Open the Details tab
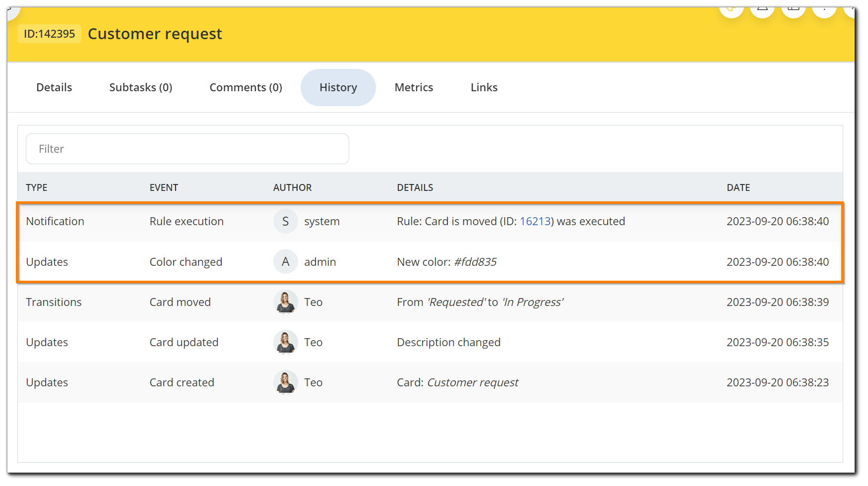Screen dimensions: 868x486 pyautogui.click(x=54, y=88)
